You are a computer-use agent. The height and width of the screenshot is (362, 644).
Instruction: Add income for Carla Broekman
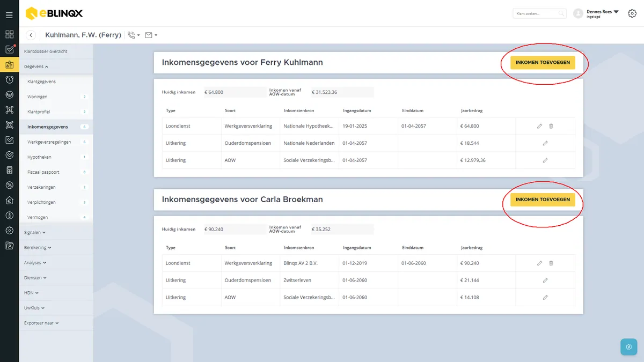(x=543, y=200)
